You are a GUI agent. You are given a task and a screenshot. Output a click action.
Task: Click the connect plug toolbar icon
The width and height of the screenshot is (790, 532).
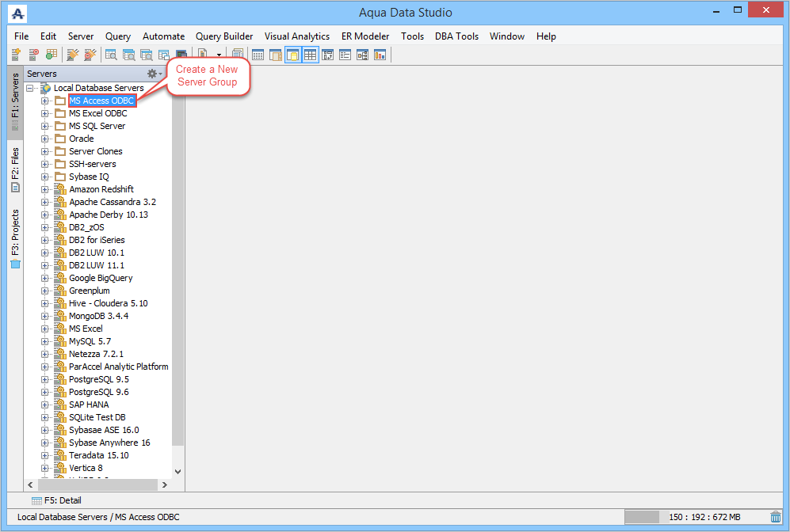[x=73, y=55]
